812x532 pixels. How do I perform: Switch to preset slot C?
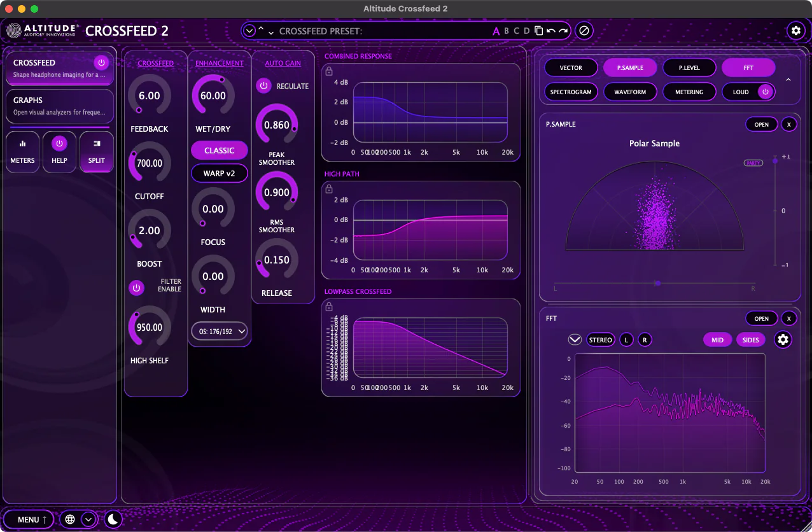pos(517,31)
